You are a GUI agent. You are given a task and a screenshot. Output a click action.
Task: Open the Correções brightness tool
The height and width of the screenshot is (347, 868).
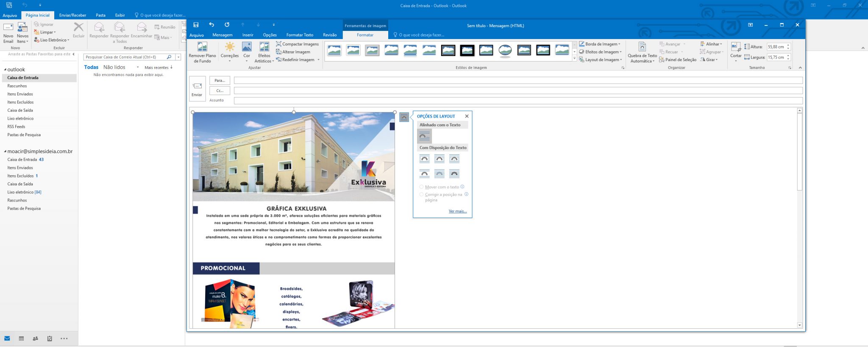click(x=230, y=52)
